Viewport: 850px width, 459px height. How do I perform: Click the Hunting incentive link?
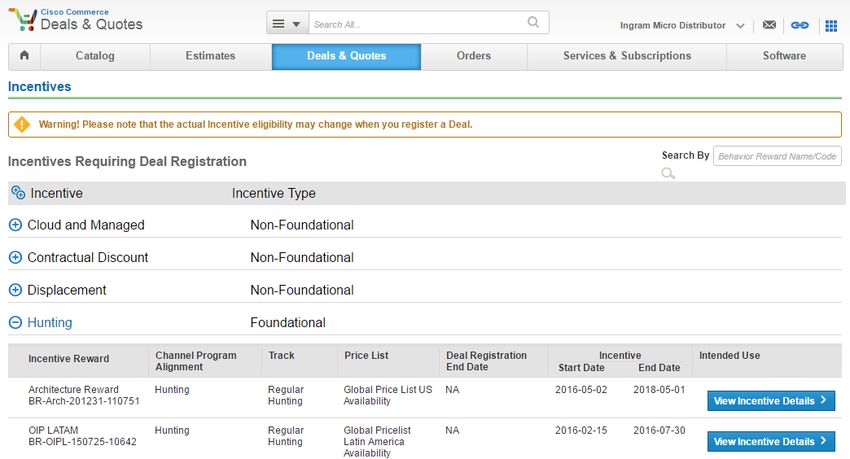49,322
